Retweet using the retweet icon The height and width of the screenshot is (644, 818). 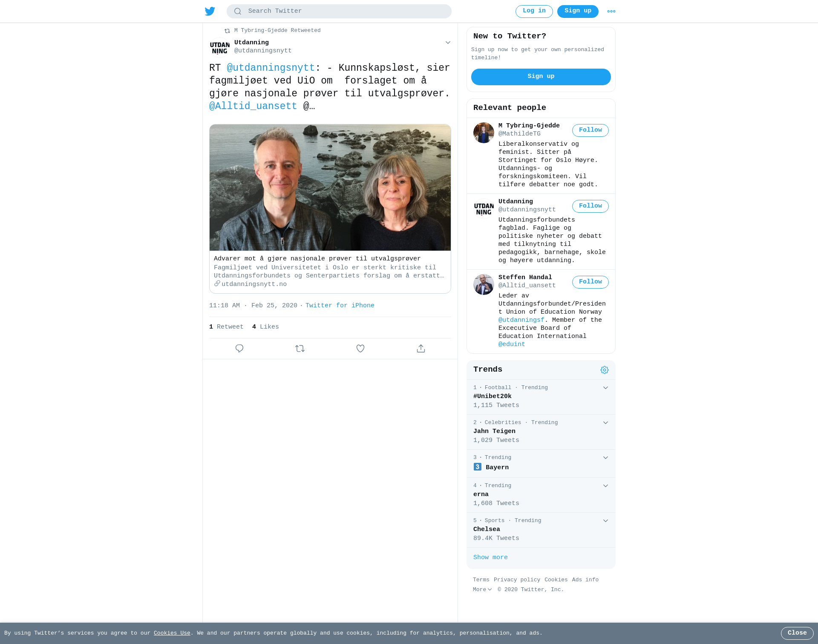(x=300, y=349)
